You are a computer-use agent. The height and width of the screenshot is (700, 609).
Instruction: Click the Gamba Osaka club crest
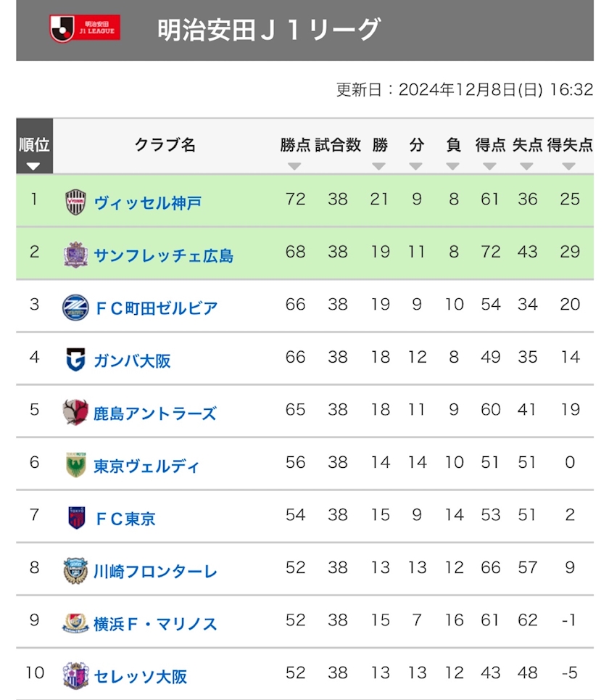pyautogui.click(x=75, y=360)
